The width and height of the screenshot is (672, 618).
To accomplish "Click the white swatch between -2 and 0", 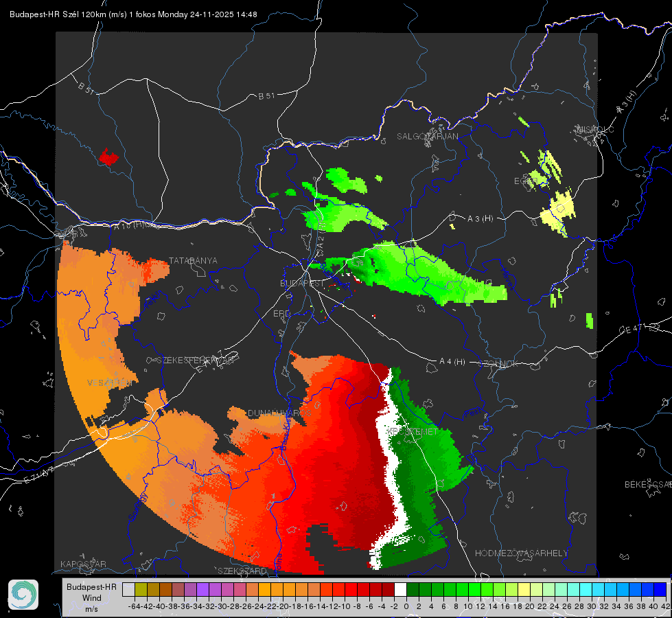I will tap(400, 590).
